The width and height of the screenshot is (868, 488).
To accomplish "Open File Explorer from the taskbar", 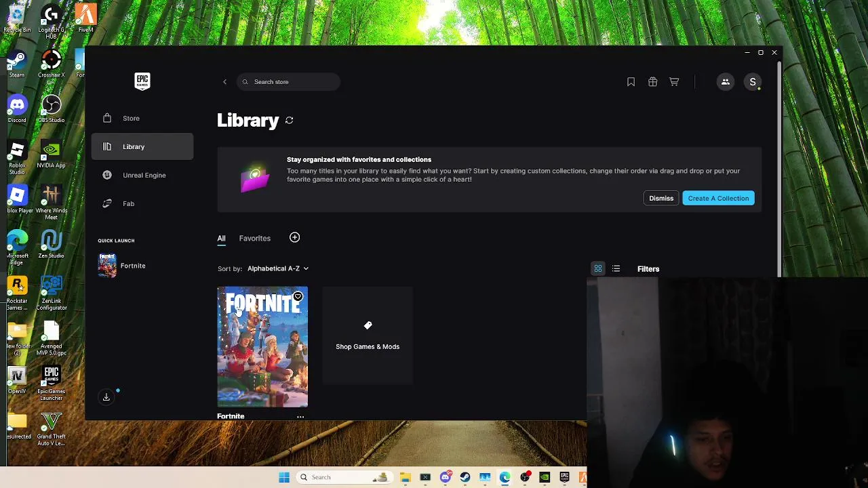I will point(406,477).
